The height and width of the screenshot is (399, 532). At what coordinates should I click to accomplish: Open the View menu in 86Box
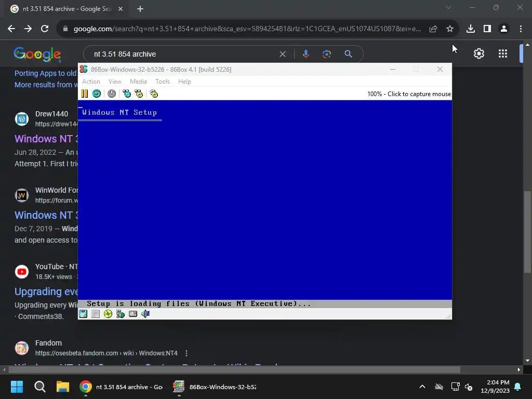115,82
